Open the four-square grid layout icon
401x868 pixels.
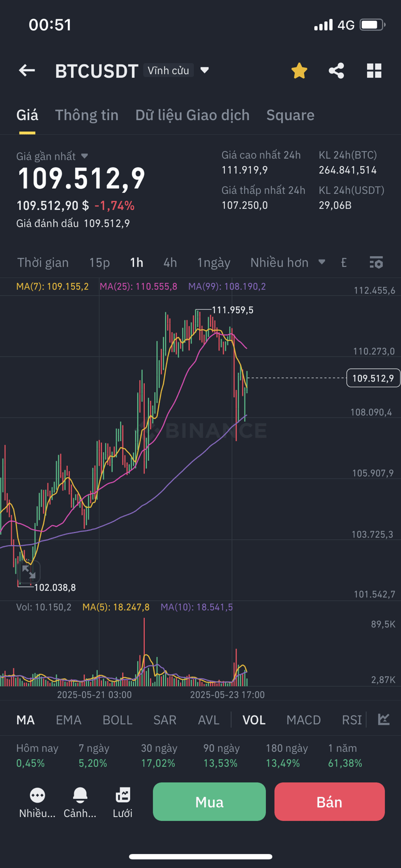tap(374, 71)
